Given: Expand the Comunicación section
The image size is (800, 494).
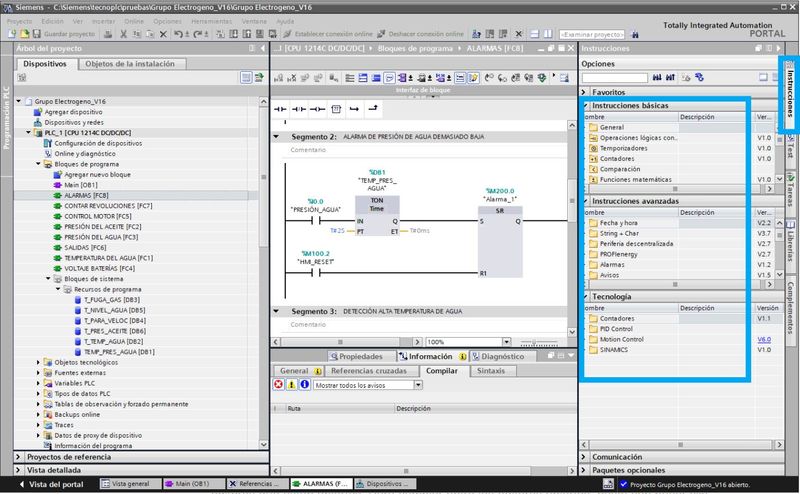Looking at the screenshot, I should point(584,457).
